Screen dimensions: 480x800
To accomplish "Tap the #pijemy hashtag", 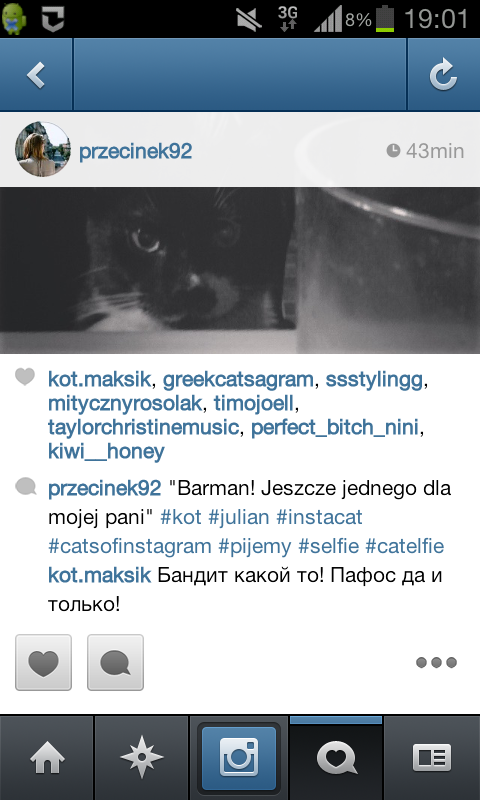I will click(x=255, y=547).
